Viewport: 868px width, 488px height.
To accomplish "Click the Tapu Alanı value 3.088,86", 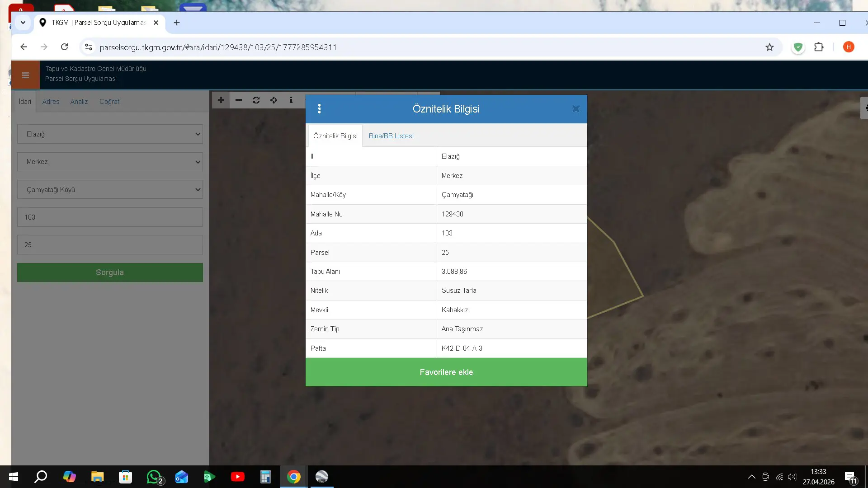I will [x=454, y=272].
